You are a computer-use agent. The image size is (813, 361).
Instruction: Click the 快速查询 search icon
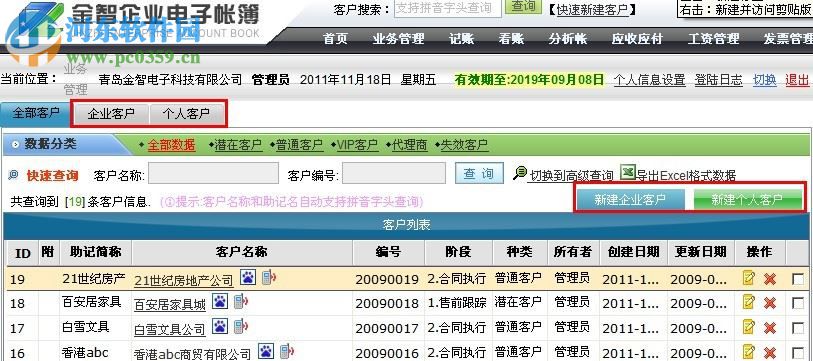point(13,175)
